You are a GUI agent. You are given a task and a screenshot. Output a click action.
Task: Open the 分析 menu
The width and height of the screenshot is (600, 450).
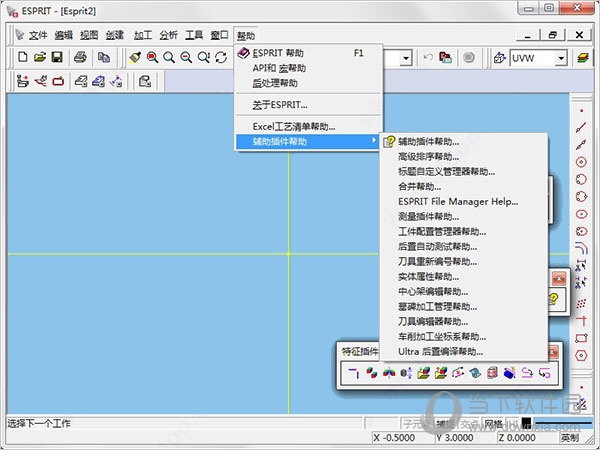click(169, 35)
